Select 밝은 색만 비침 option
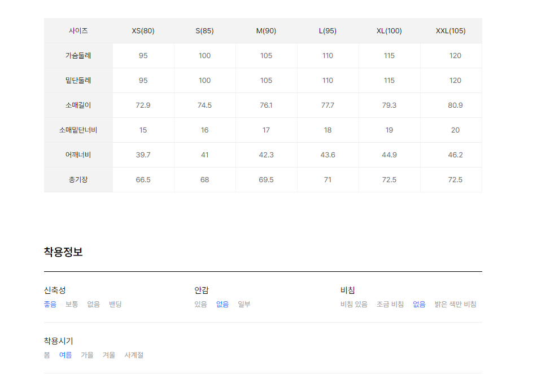The height and width of the screenshot is (392, 533). coord(455,305)
